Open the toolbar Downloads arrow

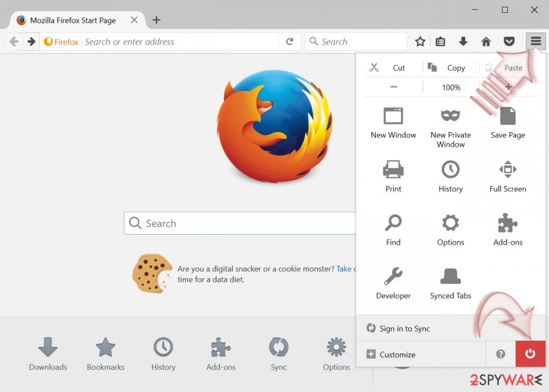coord(463,42)
